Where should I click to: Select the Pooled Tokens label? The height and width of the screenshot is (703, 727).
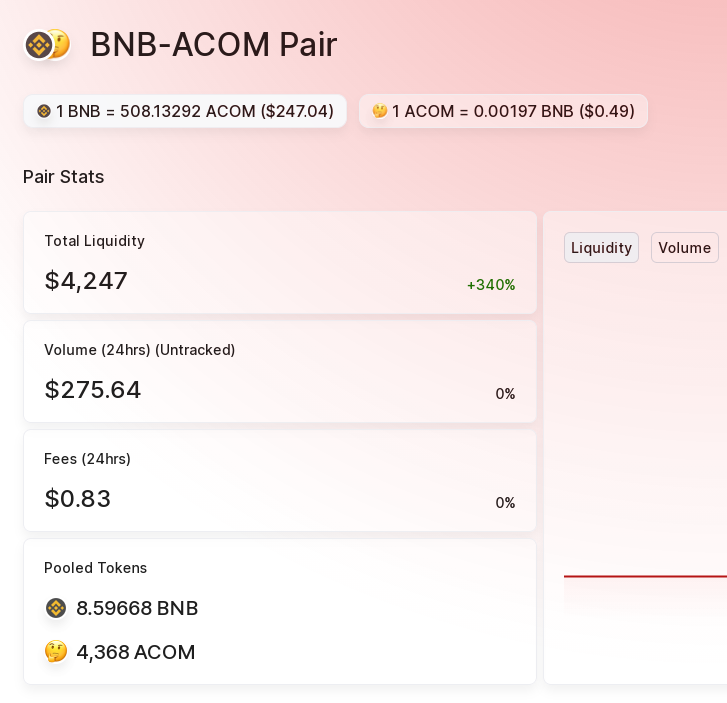point(96,568)
